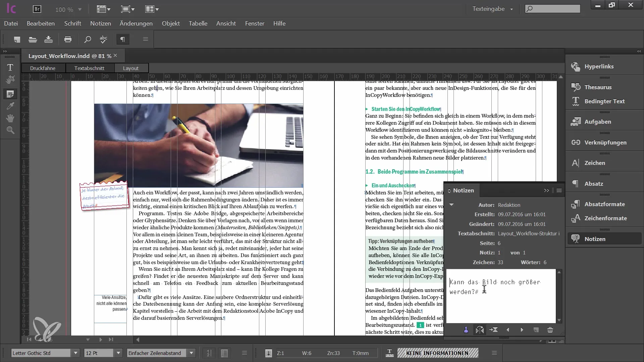Toggle Aufgaben panel visibility
The width and height of the screenshot is (644, 362).
pos(598,122)
